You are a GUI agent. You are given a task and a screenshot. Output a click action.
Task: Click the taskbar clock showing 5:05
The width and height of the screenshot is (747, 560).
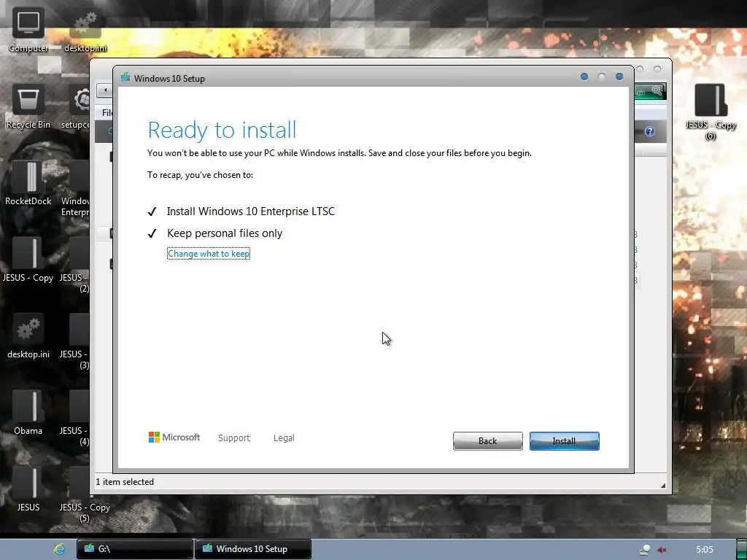click(704, 550)
